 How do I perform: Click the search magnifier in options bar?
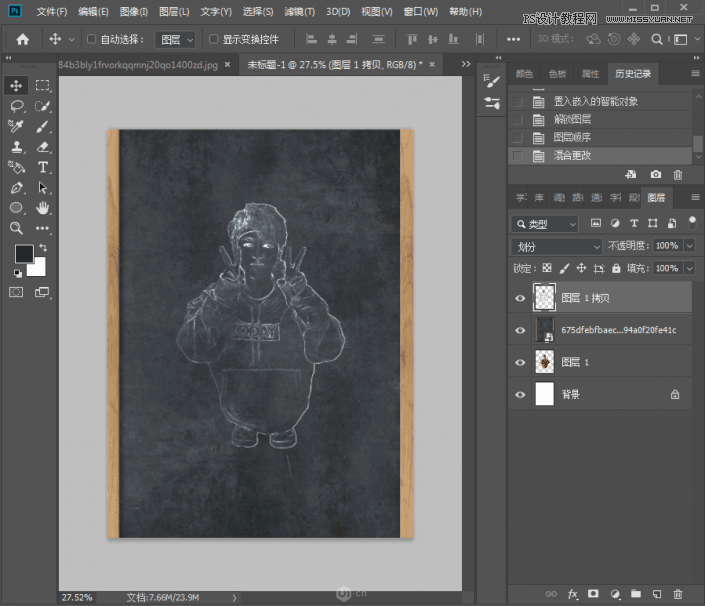657,40
